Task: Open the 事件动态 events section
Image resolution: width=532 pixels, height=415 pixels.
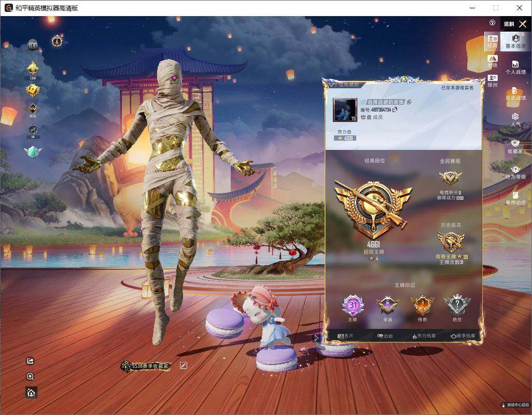Action: click(x=516, y=198)
